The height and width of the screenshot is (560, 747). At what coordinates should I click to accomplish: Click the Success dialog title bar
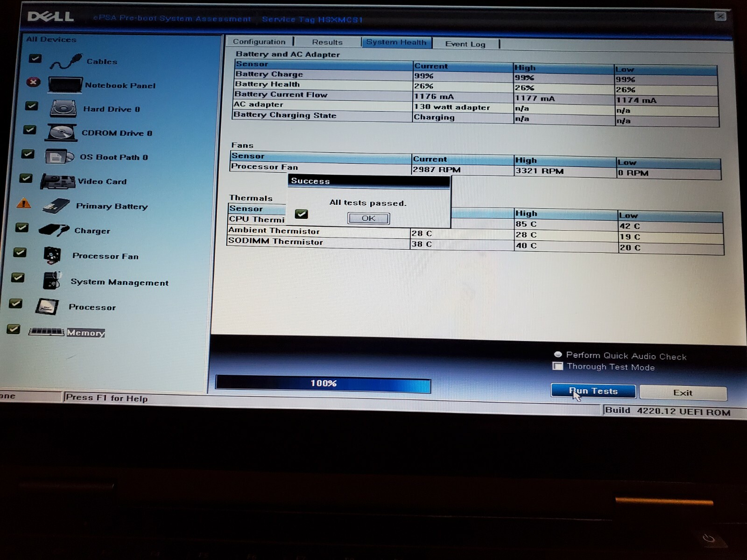[369, 181]
